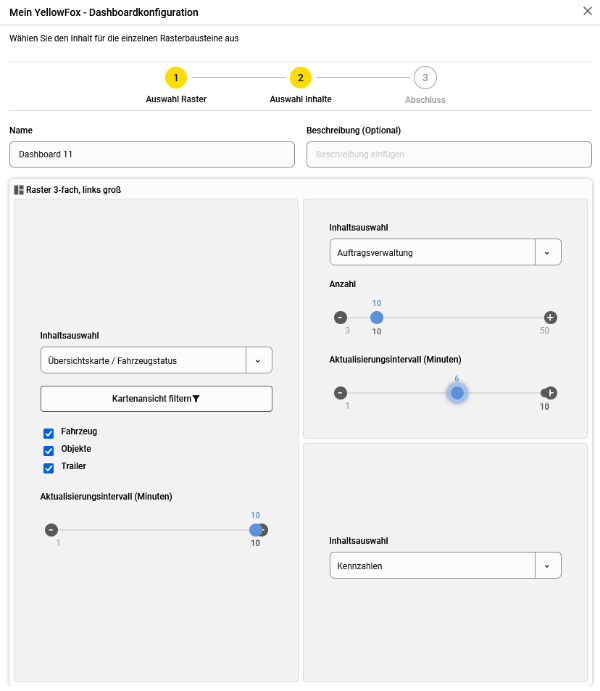This screenshot has height=691, width=600.
Task: Click the minus icon of Anzahl slider
Action: 340,318
